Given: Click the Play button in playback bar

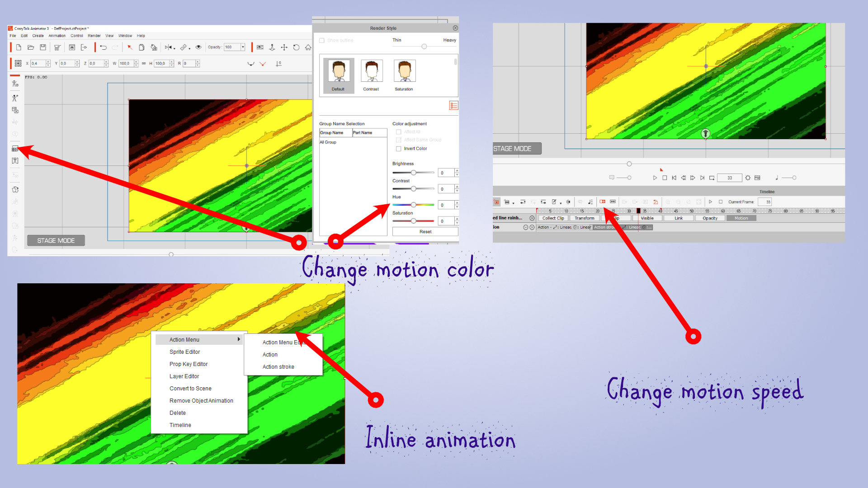Looking at the screenshot, I should point(655,178).
